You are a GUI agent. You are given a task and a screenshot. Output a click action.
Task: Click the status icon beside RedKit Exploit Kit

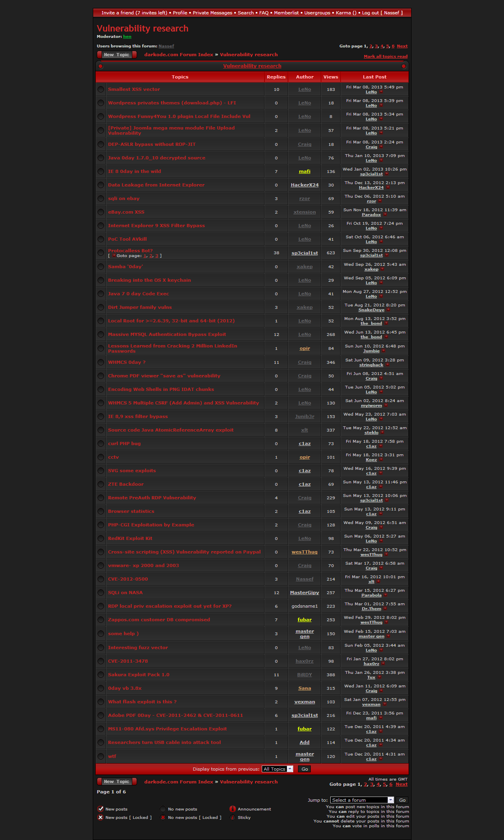101,539
